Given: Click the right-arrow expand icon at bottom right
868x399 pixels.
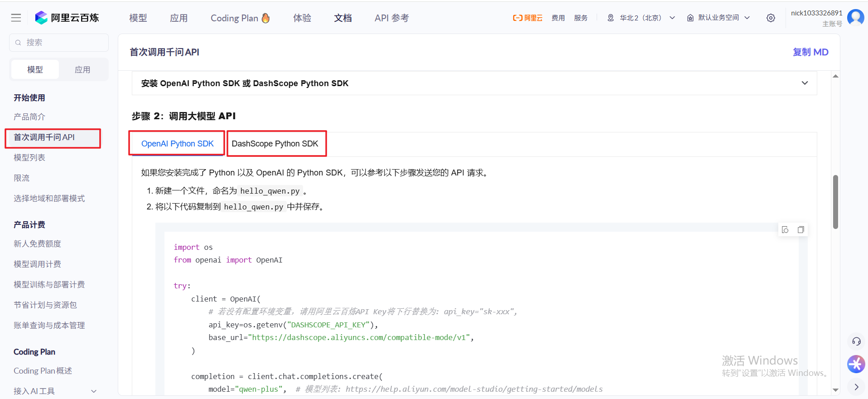Looking at the screenshot, I should click(x=856, y=387).
